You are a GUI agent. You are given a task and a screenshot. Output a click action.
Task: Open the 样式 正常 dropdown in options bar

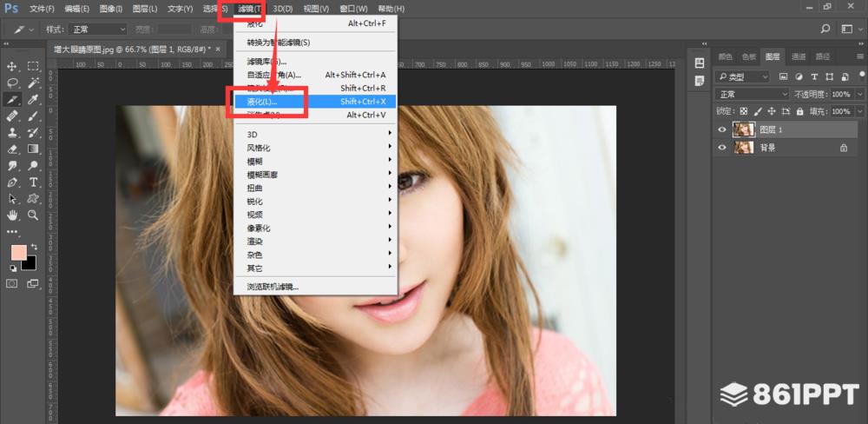99,30
